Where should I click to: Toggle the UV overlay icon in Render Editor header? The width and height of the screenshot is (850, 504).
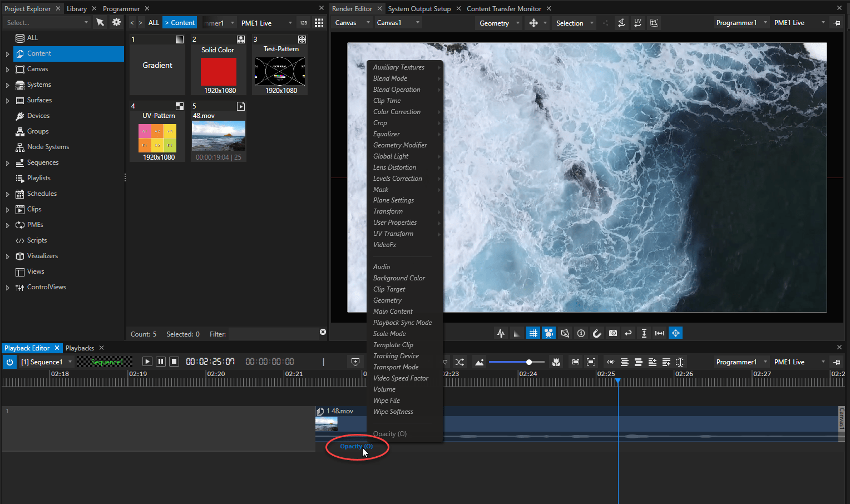(x=637, y=22)
